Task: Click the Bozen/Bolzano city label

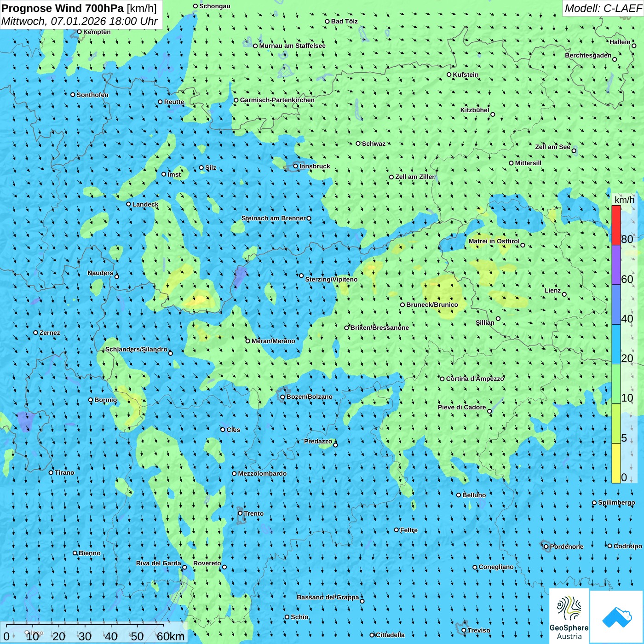Action: click(309, 397)
